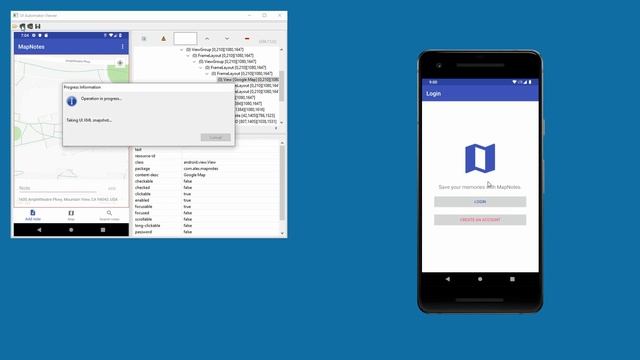Tap the Login title bar on the phone

(480, 93)
